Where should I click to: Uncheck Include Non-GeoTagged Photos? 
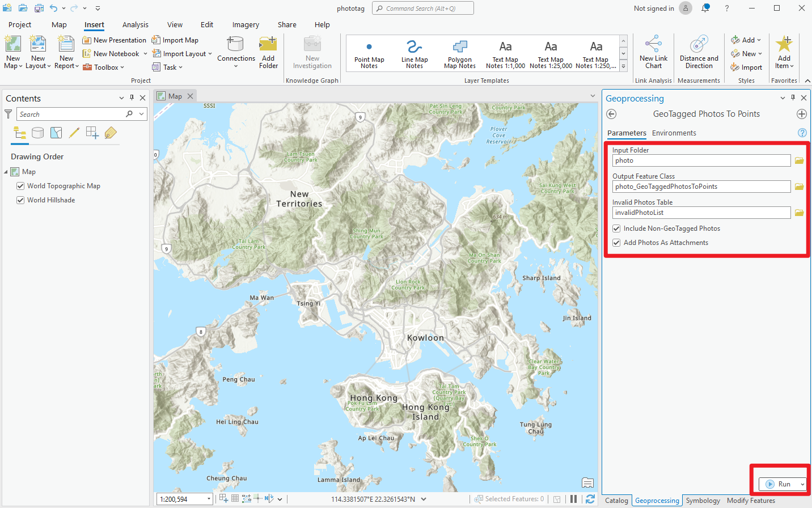616,228
